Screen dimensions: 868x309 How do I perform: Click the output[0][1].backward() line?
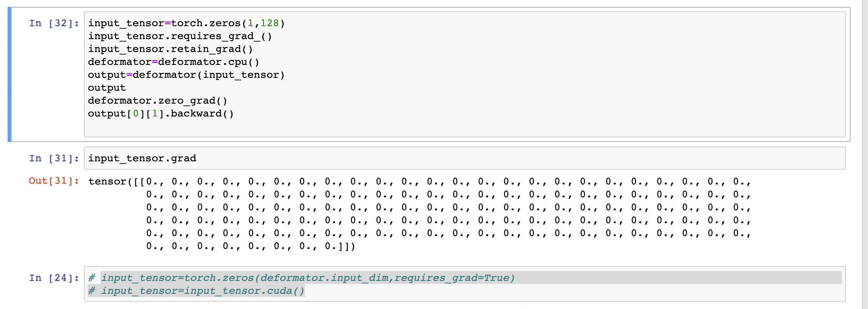tap(161, 114)
